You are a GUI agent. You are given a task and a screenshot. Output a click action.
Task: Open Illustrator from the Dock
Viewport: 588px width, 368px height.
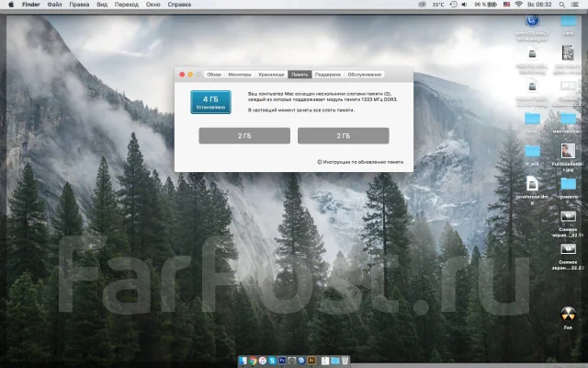coord(311,361)
